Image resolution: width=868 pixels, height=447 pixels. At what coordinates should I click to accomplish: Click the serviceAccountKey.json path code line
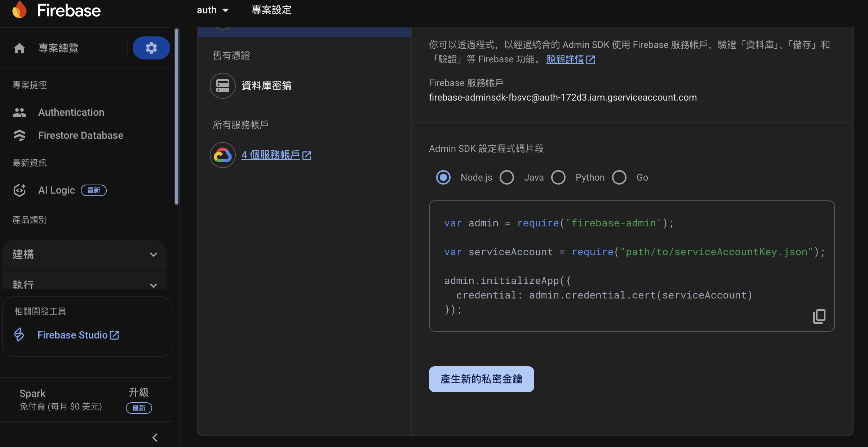634,252
